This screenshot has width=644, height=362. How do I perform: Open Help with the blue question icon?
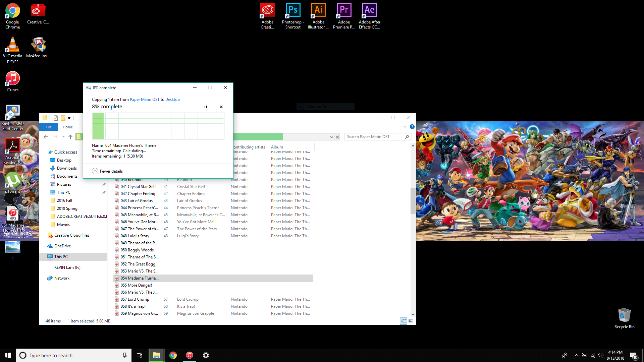pos(412,127)
